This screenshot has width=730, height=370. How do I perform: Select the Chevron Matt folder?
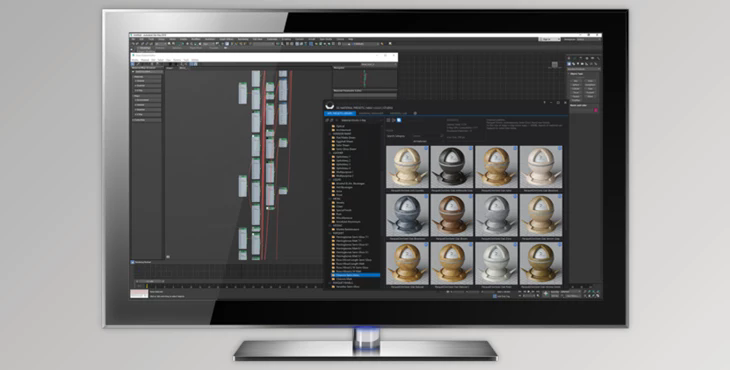point(344,279)
